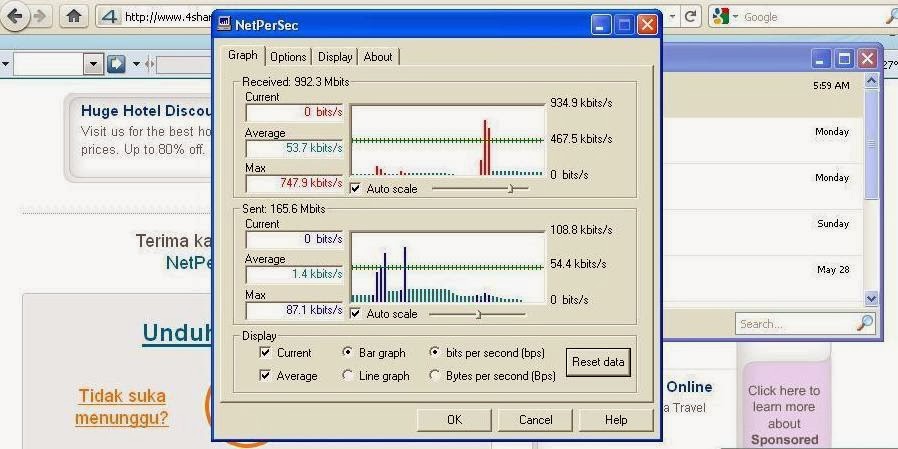This screenshot has height=449, width=898.
Task: Click the NetPerSec title bar icon
Action: 224,24
